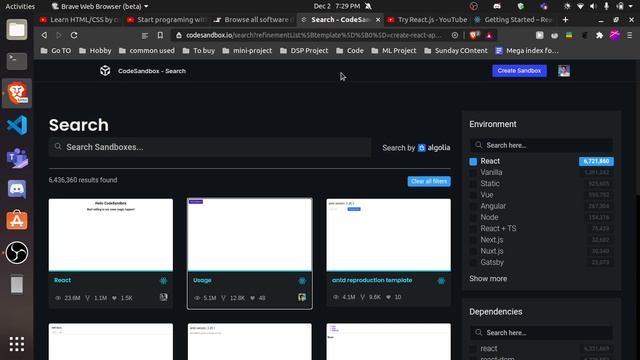Check the Static environment filter
This screenshot has width=640, height=360.
(x=473, y=184)
